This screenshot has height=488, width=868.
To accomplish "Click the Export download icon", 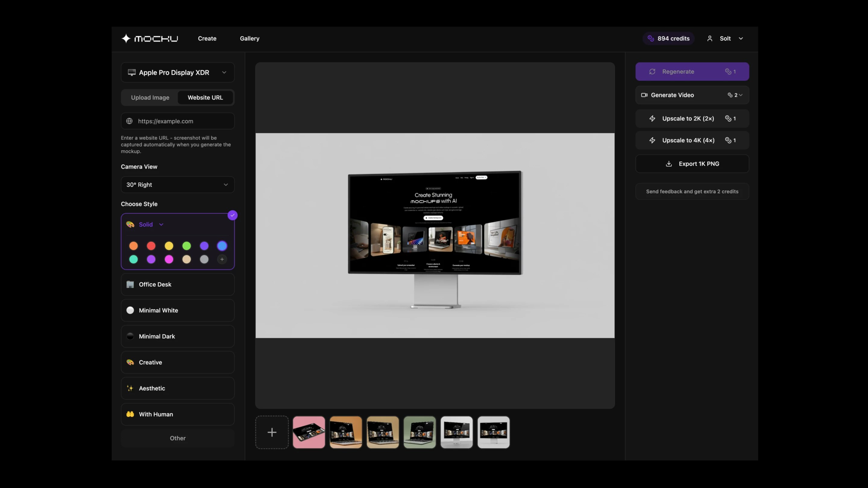I will [x=669, y=164].
